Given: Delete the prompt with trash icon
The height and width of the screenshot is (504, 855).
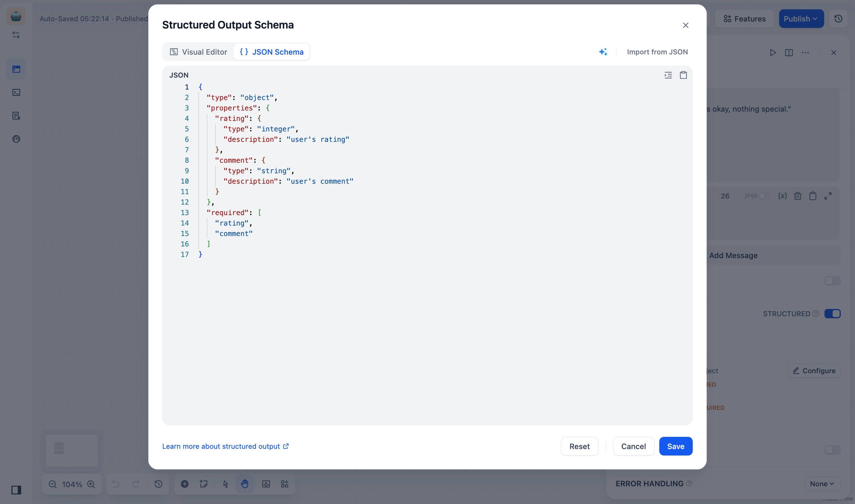Looking at the screenshot, I should [797, 196].
